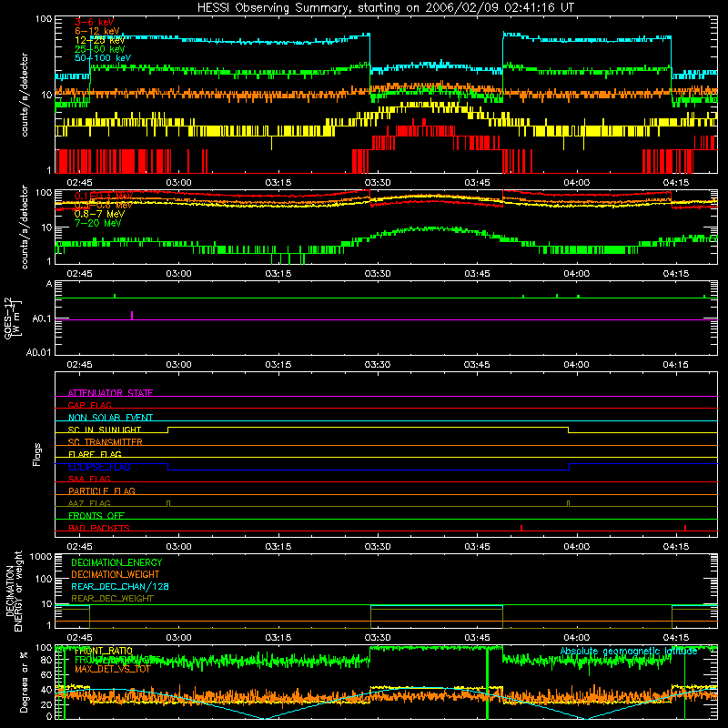
Task: Click the GOES-12 vertical axis label
Action: [13, 318]
